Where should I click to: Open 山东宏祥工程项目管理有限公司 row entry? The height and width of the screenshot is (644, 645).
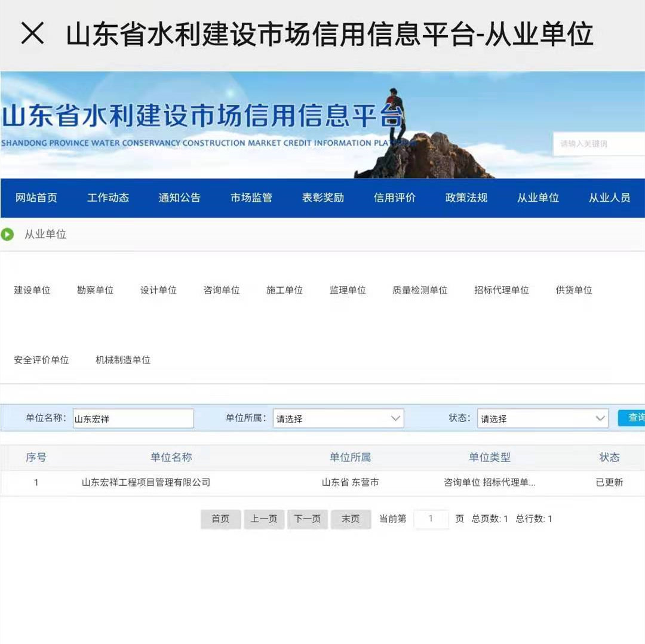(146, 482)
